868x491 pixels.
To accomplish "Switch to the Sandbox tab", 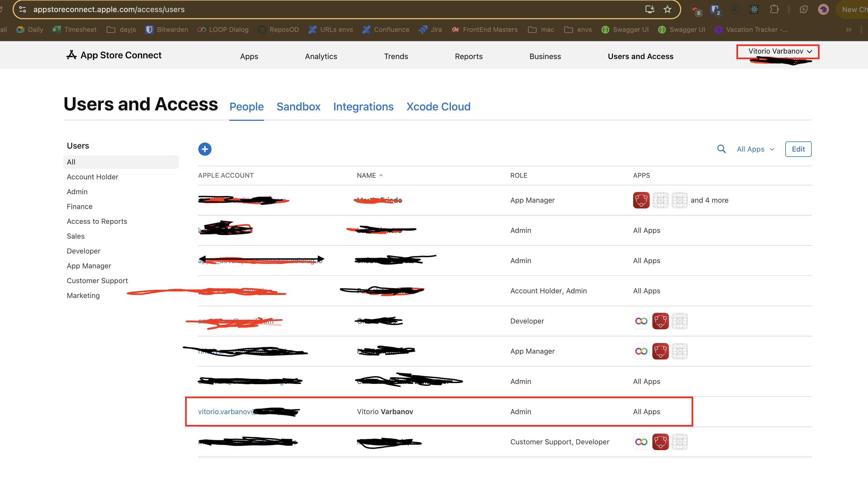I will [298, 107].
